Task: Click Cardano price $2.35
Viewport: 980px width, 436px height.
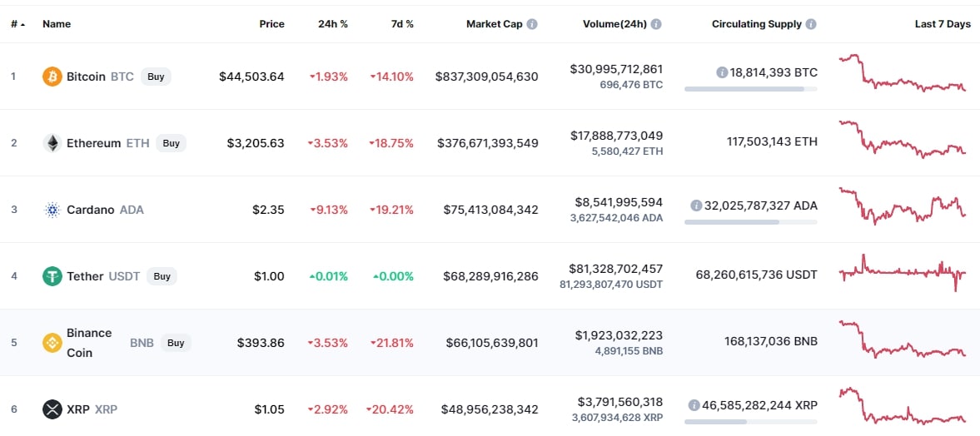Action: (x=269, y=210)
